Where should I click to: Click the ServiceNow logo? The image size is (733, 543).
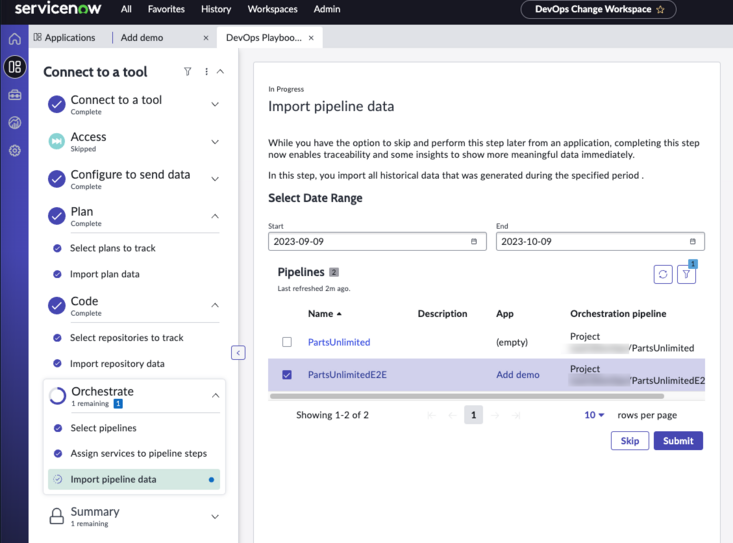pos(57,8)
